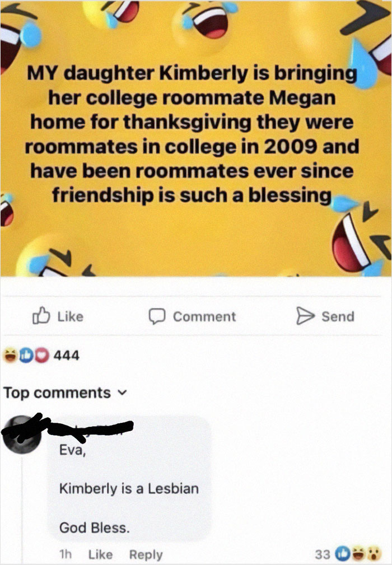392x565 pixels.
Task: Click the chevron next to Top comments
Action: (x=123, y=393)
